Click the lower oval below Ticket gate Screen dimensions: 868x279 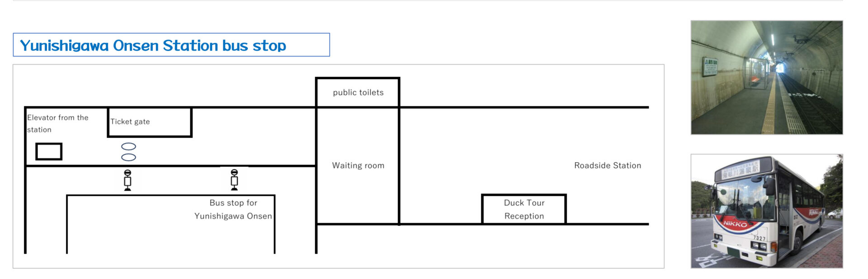click(x=129, y=157)
